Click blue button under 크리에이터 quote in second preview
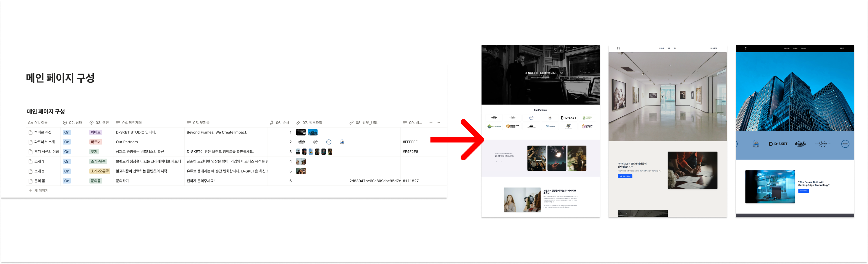Image resolution: width=868 pixels, height=264 pixels. click(625, 177)
